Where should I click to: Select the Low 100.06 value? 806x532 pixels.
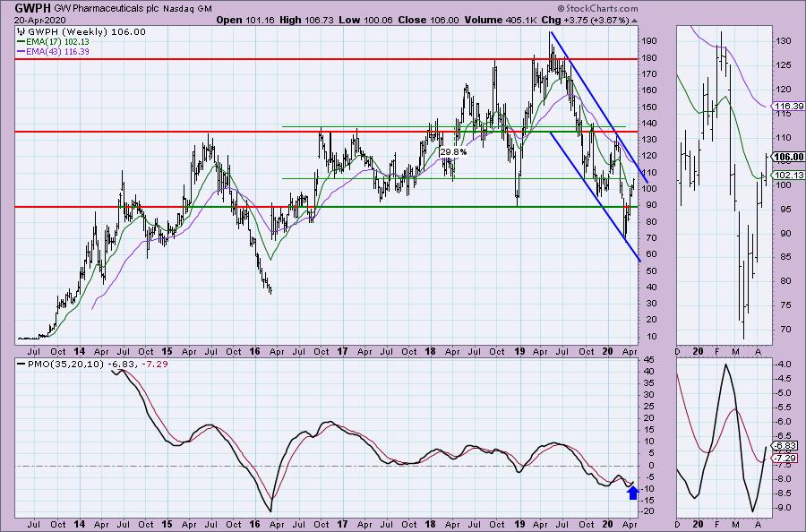(x=365, y=20)
